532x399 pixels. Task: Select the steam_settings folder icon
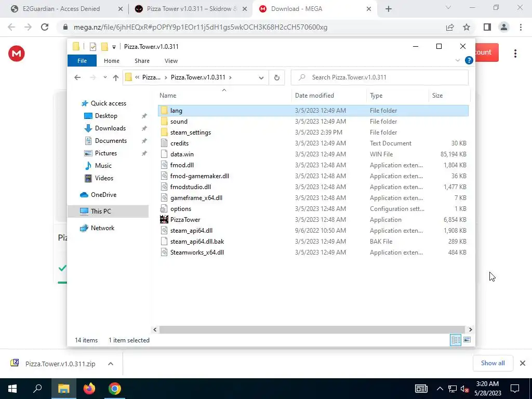point(164,132)
